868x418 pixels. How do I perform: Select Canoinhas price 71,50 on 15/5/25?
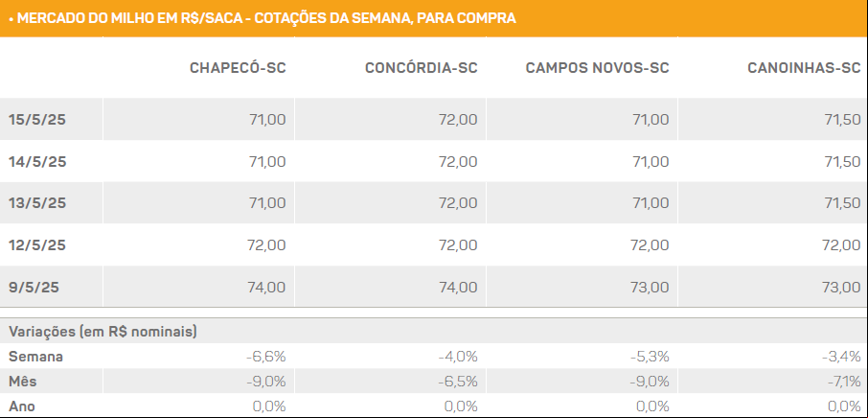coord(842,120)
